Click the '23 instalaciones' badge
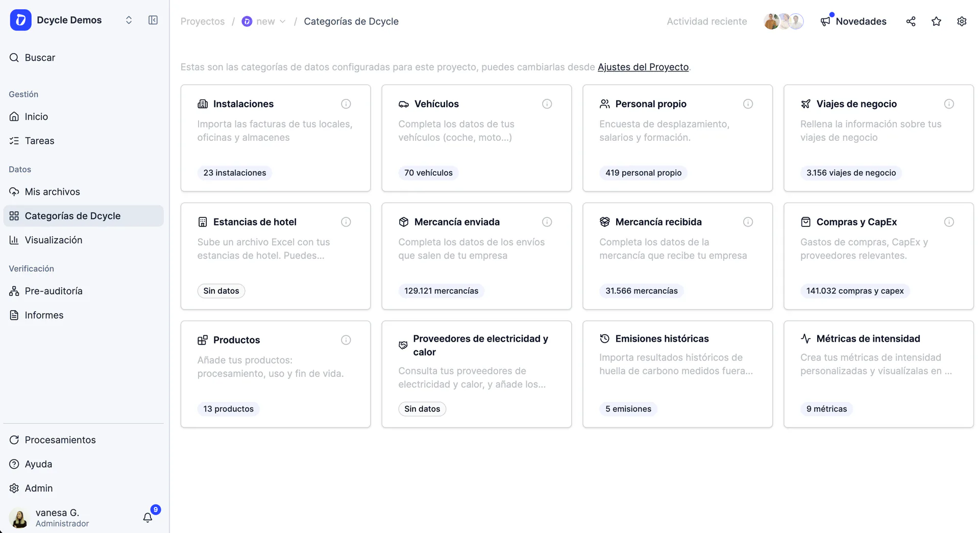Screen dimensions: 980x533 point(235,173)
